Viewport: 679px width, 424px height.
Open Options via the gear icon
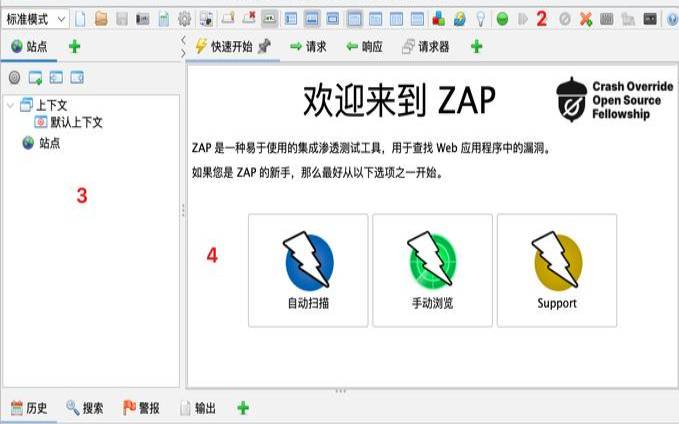click(x=185, y=18)
